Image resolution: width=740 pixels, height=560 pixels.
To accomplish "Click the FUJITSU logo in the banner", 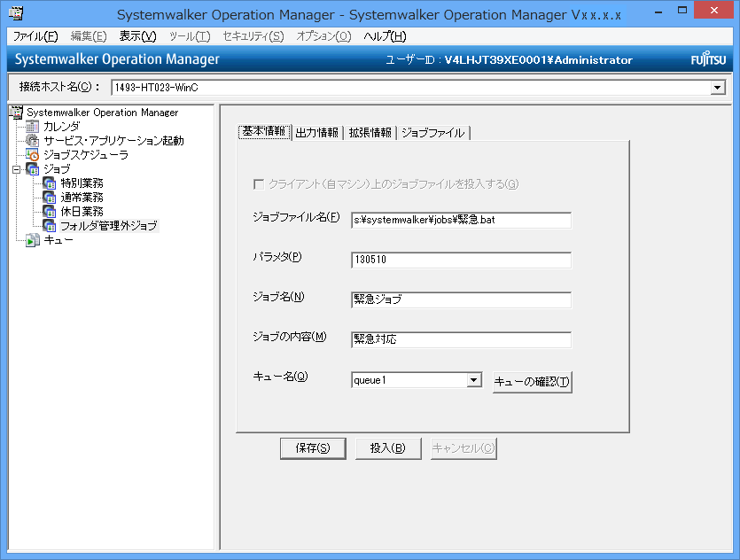I will [x=708, y=60].
